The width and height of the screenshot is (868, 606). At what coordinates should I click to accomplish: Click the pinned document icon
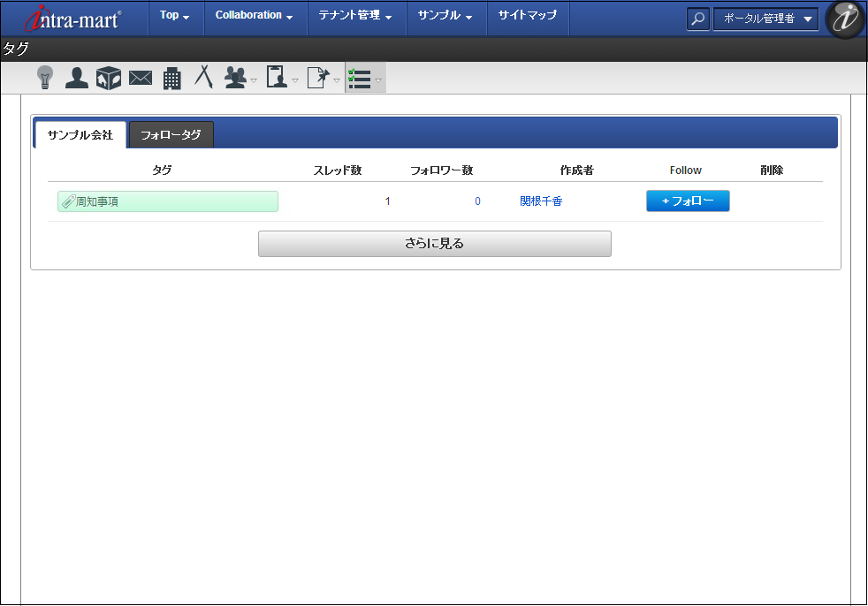tap(318, 79)
